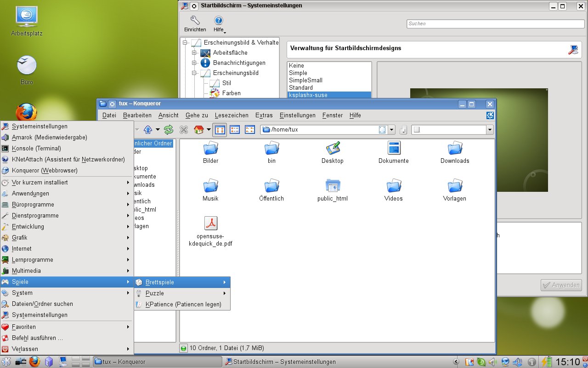Open the Datei menu in Konqueror
This screenshot has width=588, height=368.
pyautogui.click(x=109, y=115)
